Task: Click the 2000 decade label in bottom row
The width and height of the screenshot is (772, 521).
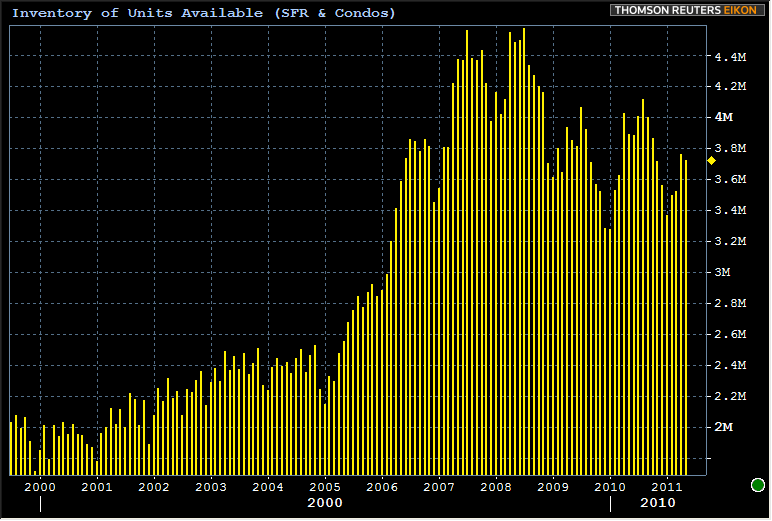Action: tap(325, 503)
